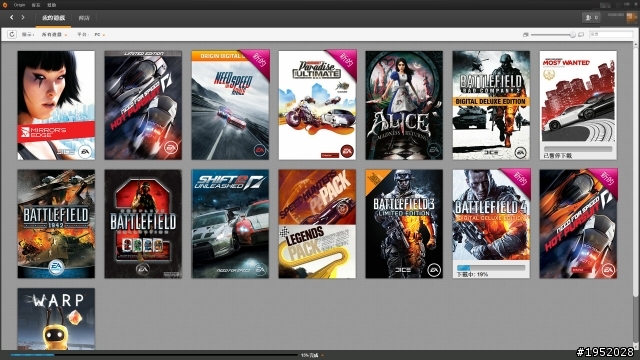Screen dimensions: 640x360
Task: Select the Battlefield 1942 tile
Action: (56, 224)
